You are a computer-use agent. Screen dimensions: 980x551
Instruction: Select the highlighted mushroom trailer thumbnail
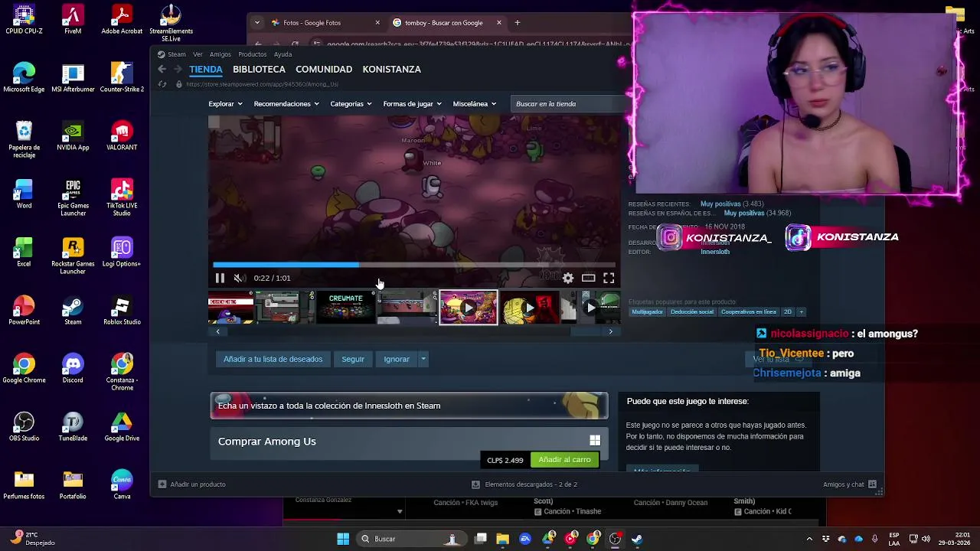468,307
